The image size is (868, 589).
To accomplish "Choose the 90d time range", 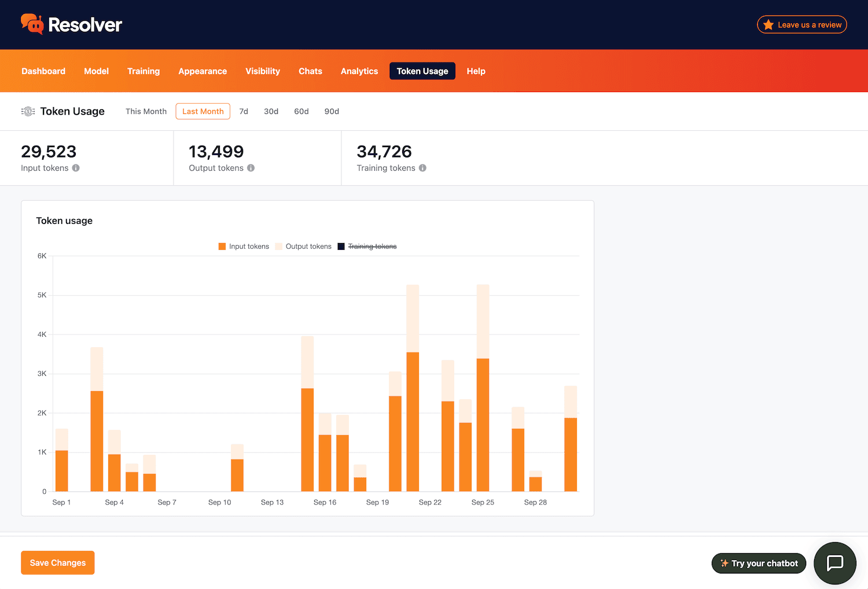I will tap(332, 111).
